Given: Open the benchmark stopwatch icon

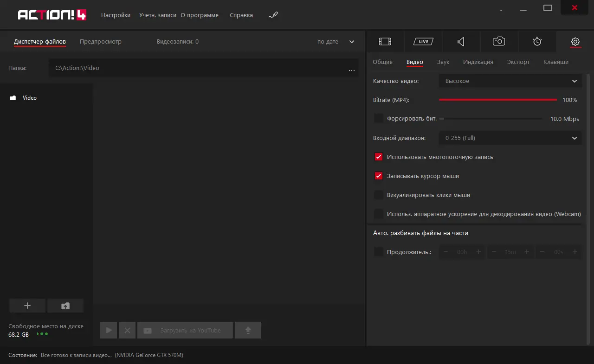Looking at the screenshot, I should tap(537, 42).
